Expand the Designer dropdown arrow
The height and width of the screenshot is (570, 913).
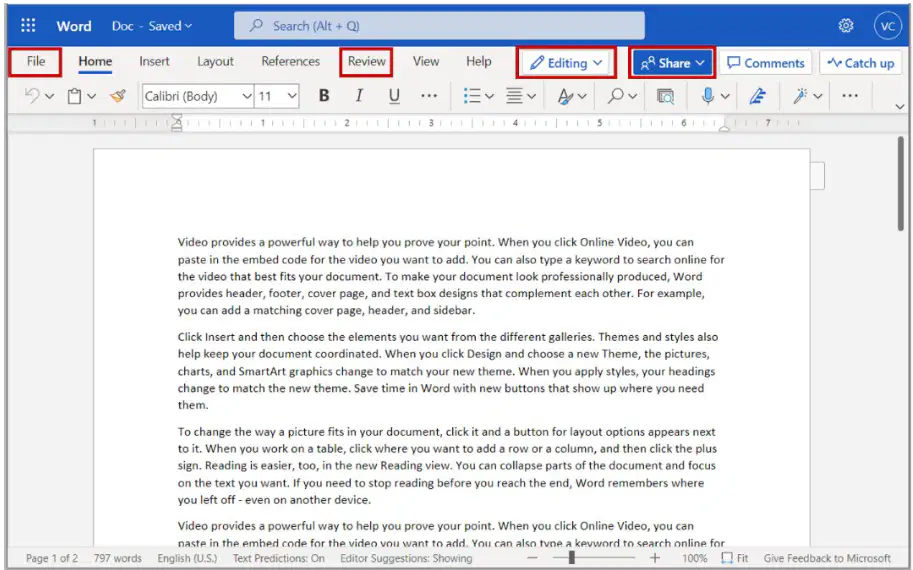[x=818, y=96]
